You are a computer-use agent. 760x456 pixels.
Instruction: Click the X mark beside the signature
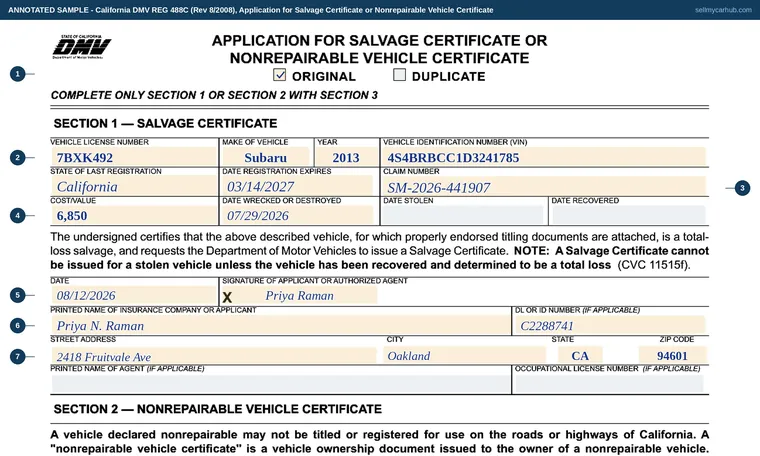coord(227,298)
